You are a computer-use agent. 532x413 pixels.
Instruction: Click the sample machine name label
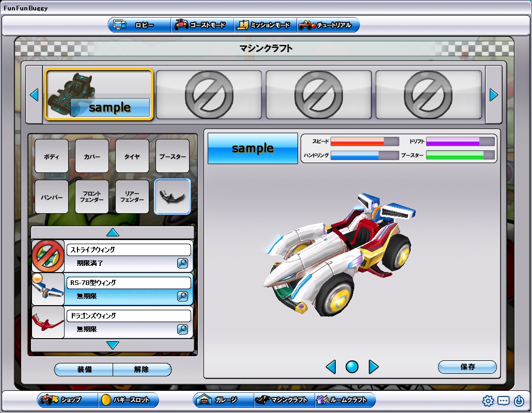click(253, 148)
